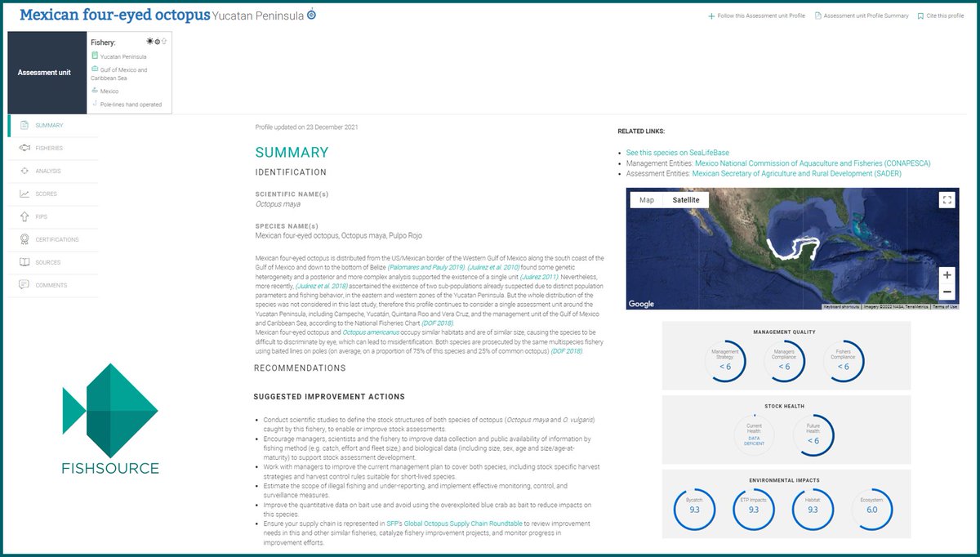Click the document icon of Profile Summary
Viewport: 980px width, 557px height.
pyautogui.click(x=818, y=16)
